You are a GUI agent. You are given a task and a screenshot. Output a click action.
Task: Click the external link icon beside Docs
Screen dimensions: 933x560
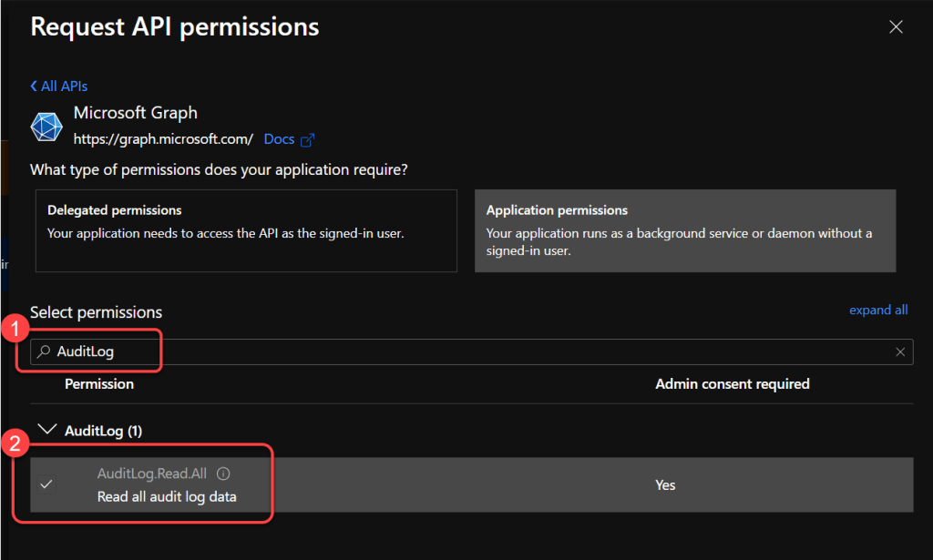pos(308,140)
